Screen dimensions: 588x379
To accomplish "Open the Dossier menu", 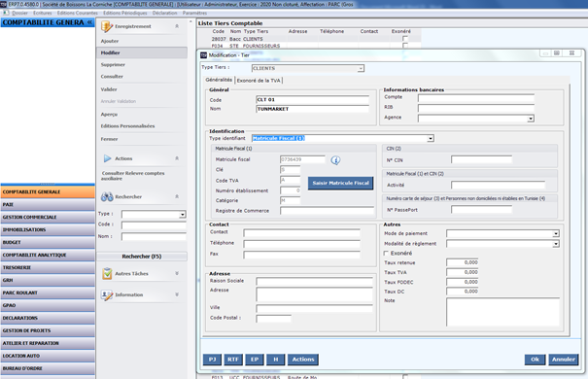I will click(x=19, y=13).
